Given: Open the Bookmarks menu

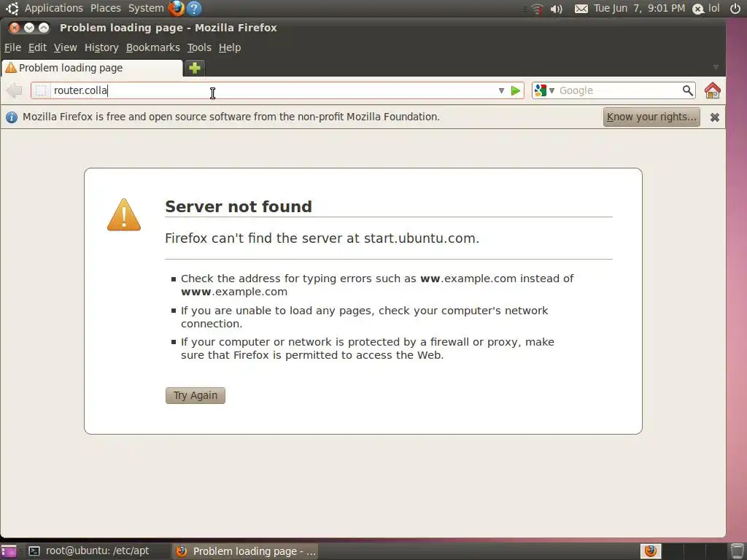Looking at the screenshot, I should tap(153, 47).
